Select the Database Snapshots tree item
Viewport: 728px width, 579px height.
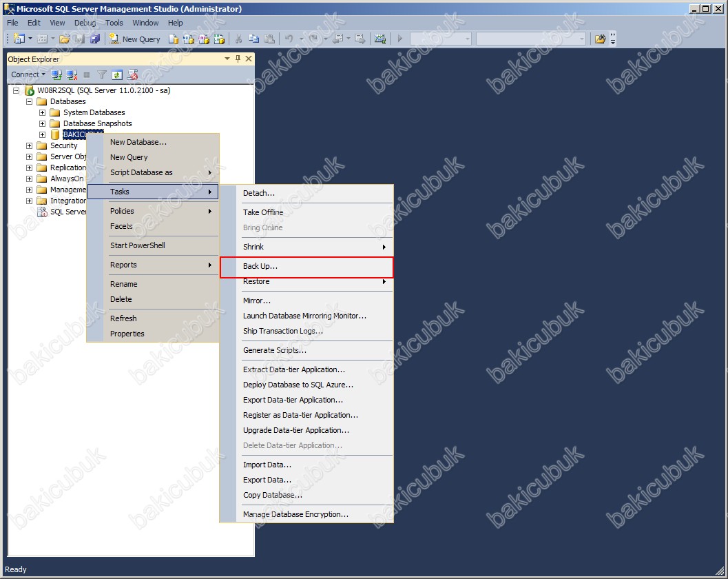[x=98, y=123]
